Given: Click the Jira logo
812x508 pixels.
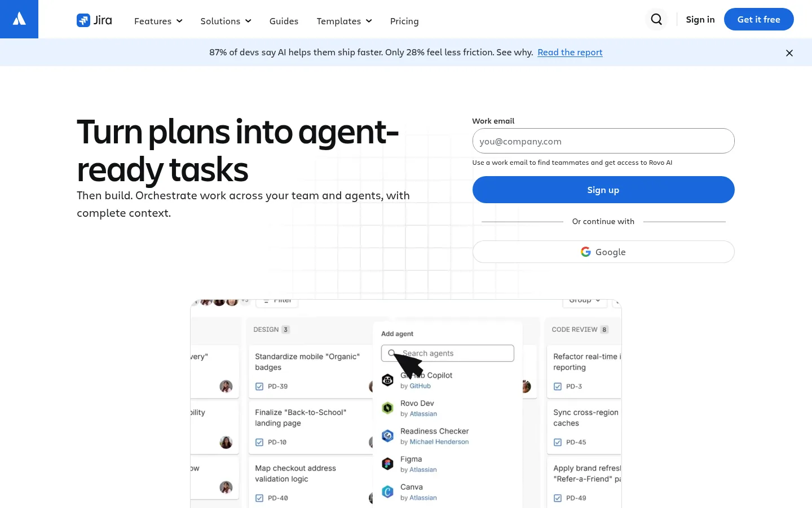Looking at the screenshot, I should [x=94, y=20].
